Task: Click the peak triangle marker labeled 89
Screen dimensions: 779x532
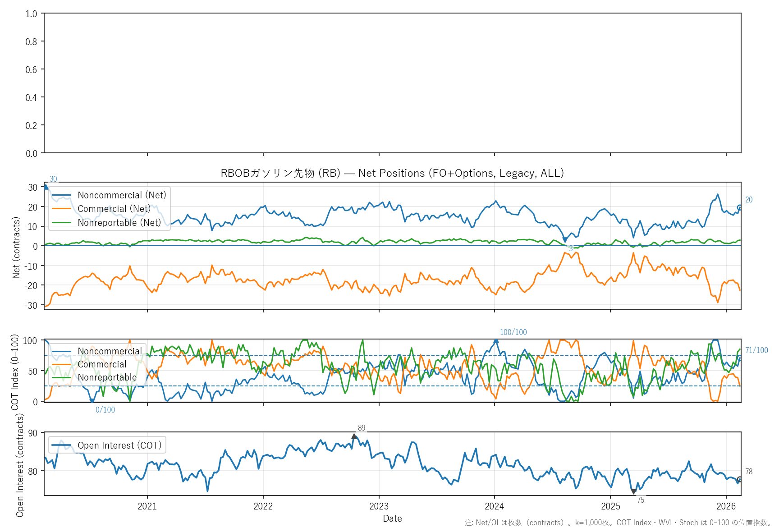Action: click(354, 436)
